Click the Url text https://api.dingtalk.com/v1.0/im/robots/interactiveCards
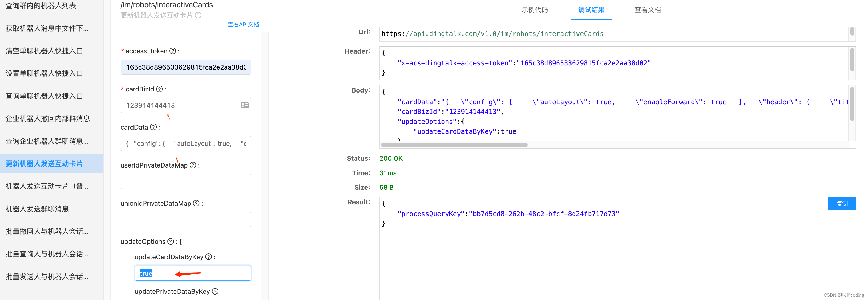868x300 pixels. (x=492, y=34)
